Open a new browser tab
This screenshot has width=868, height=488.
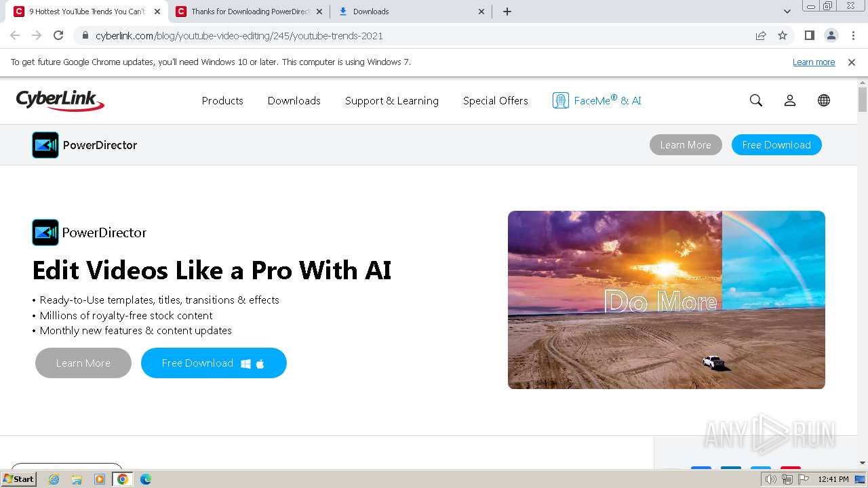[507, 12]
